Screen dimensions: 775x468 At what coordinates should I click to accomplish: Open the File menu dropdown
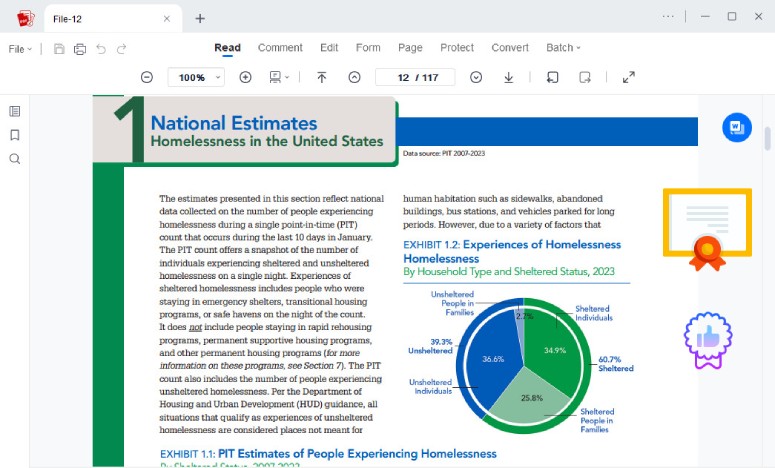tap(20, 49)
